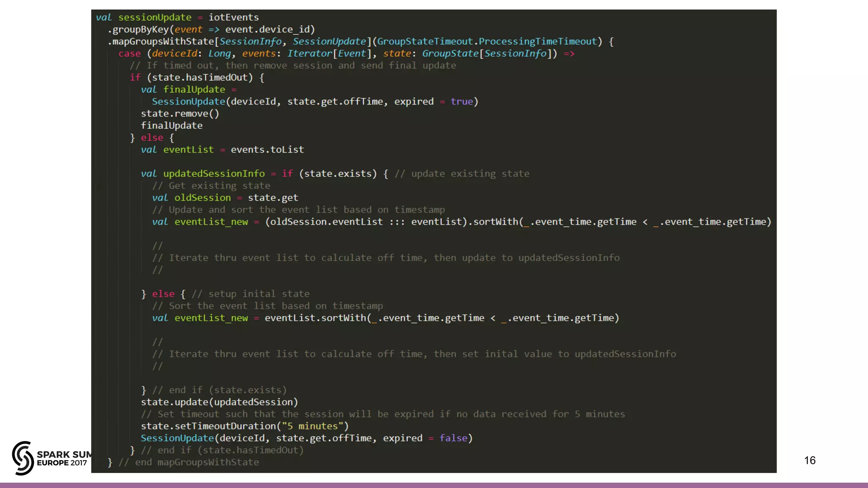
Task: Click the 'oldSession' variable name
Action: point(203,198)
